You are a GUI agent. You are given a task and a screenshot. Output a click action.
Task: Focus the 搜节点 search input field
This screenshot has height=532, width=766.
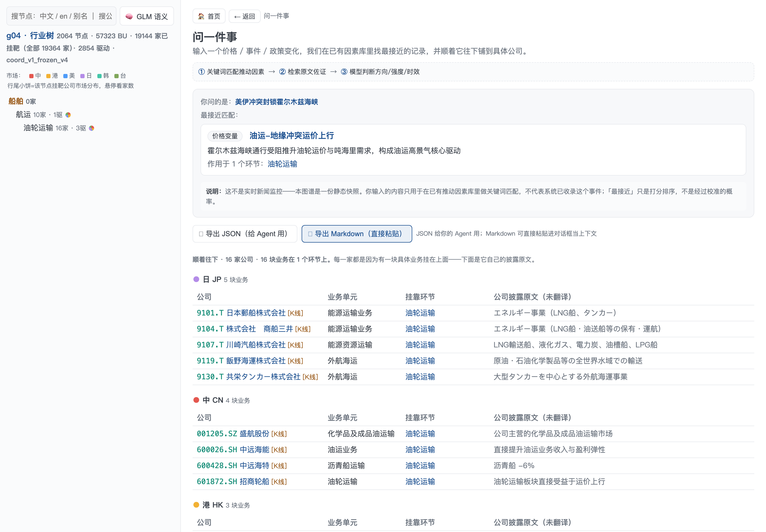coord(61,16)
